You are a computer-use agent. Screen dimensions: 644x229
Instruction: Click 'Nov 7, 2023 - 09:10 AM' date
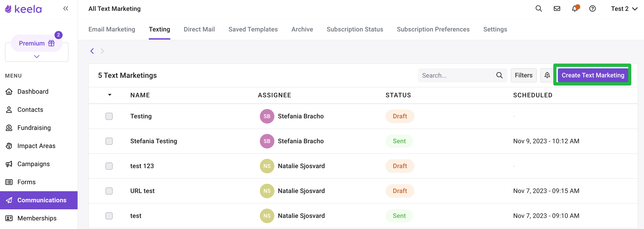click(546, 216)
